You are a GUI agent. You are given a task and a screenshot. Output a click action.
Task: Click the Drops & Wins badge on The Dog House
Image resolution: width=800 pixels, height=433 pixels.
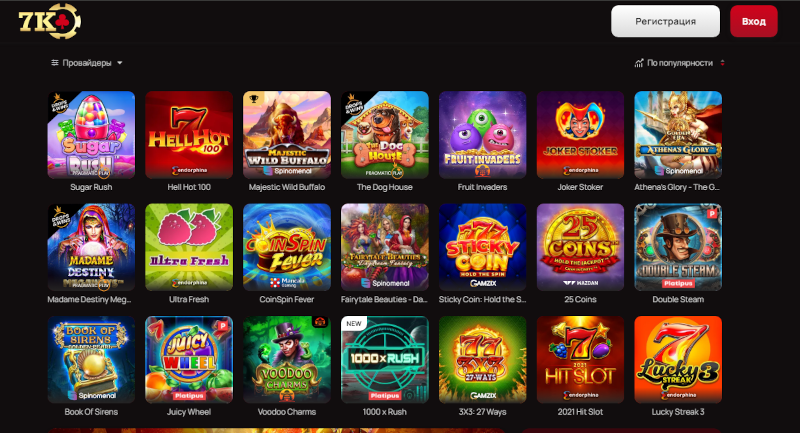[355, 105]
